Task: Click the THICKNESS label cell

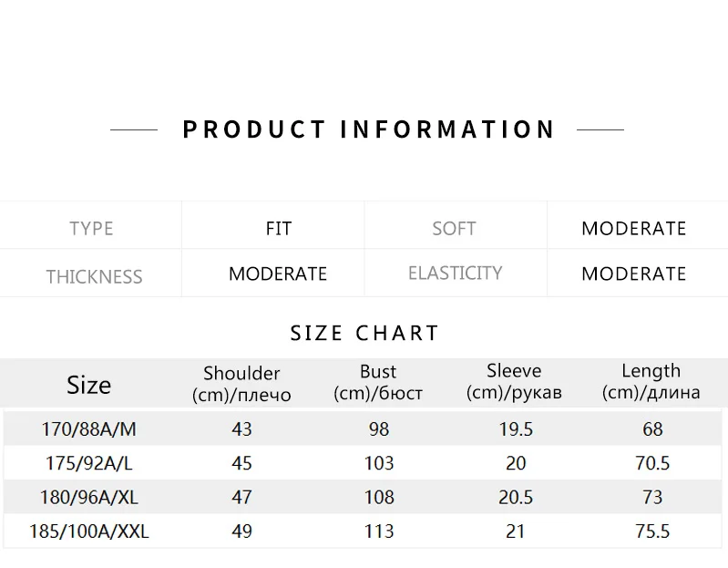Action: pos(94,276)
